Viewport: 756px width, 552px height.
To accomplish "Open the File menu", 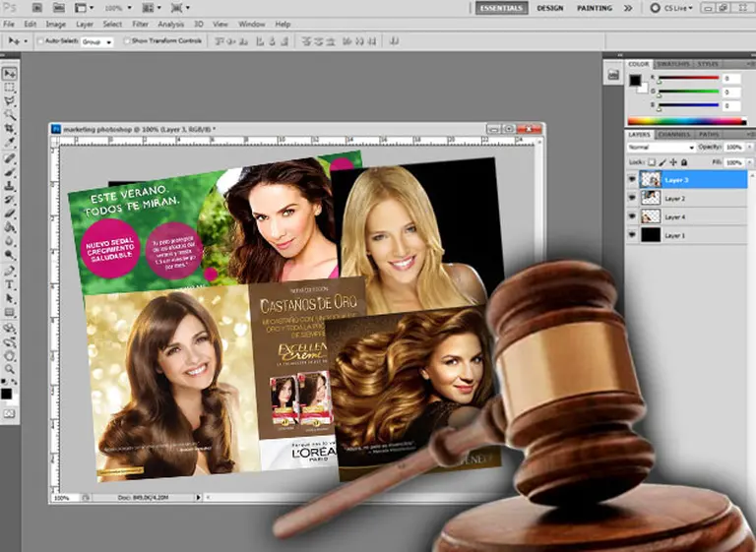I will coord(9,24).
